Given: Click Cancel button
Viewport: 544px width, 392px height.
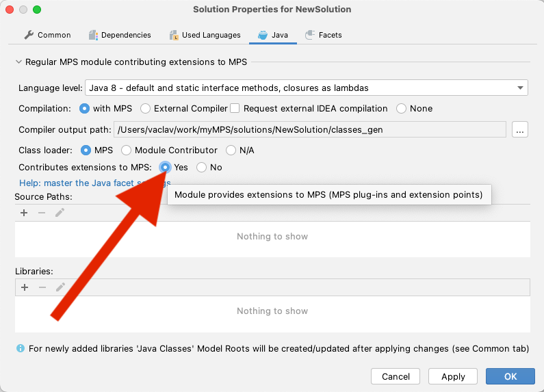Looking at the screenshot, I should pos(396,376).
